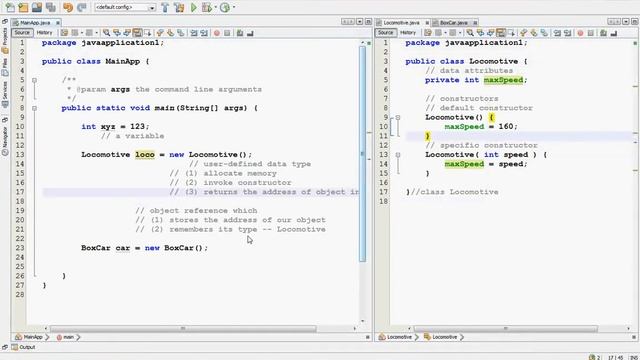Toggle Source view in MainApp editor
Viewport: 640px width, 360px height.
[x=22, y=33]
